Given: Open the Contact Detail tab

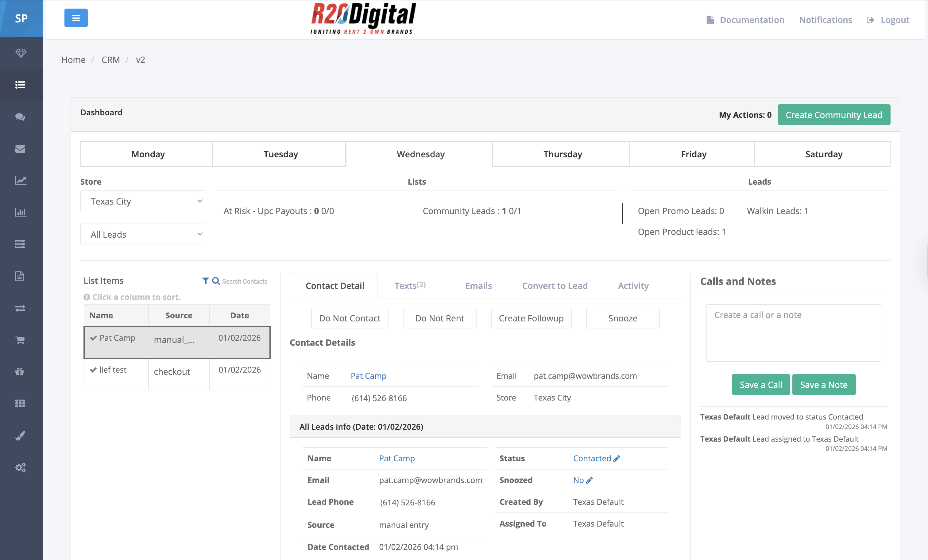Looking at the screenshot, I should point(334,286).
